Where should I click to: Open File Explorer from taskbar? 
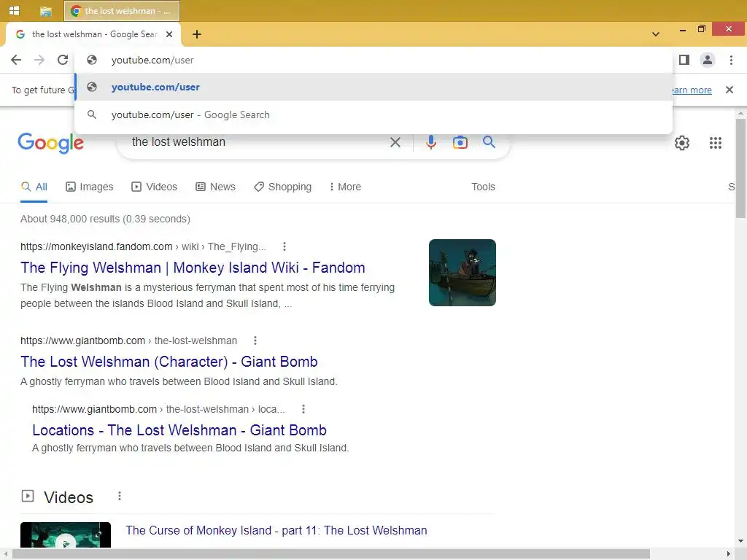46,11
